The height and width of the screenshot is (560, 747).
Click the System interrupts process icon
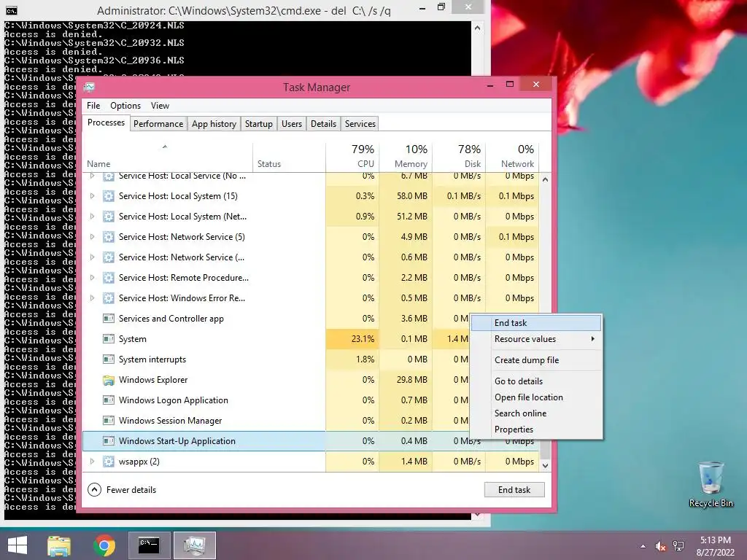(x=109, y=359)
